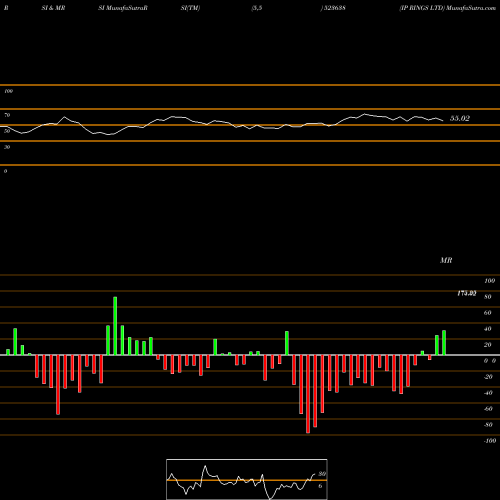Click the RSI value label 55.02

(x=460, y=118)
